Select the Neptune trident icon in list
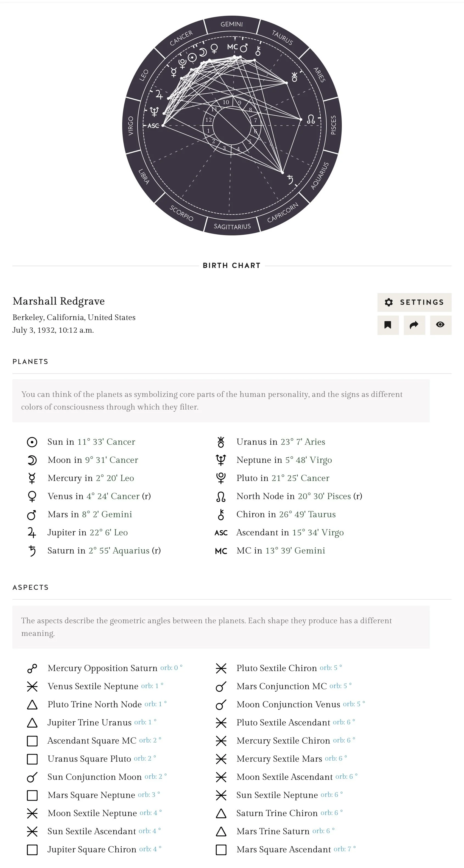 [221, 460]
